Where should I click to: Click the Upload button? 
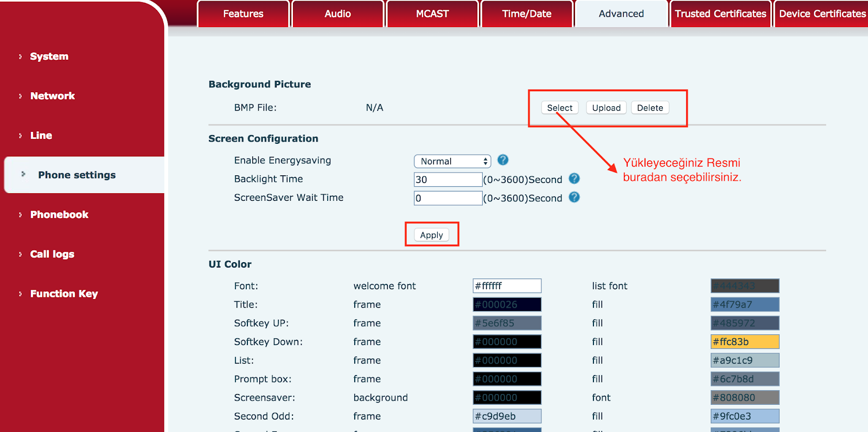click(x=606, y=108)
